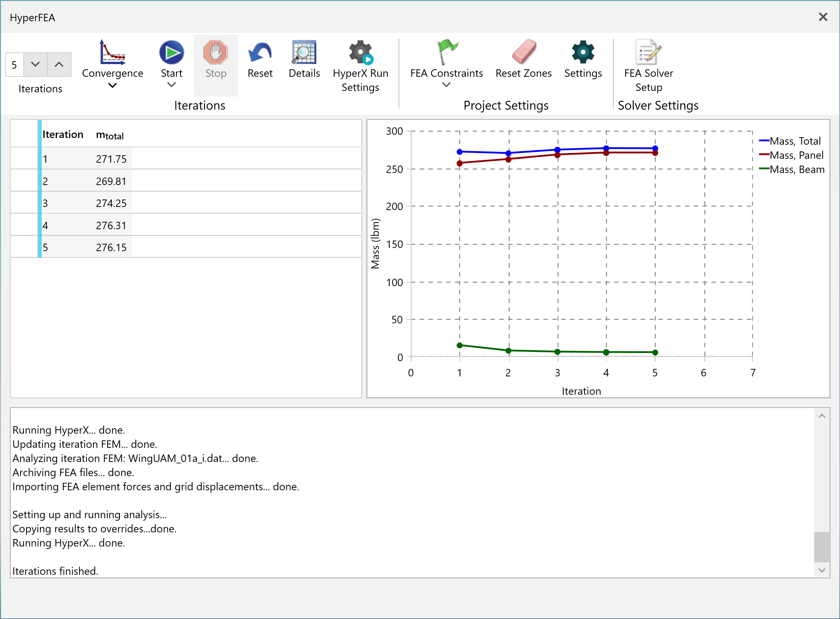
Task: Click the 'Importing FEA element forces' log line
Action: [x=156, y=486]
